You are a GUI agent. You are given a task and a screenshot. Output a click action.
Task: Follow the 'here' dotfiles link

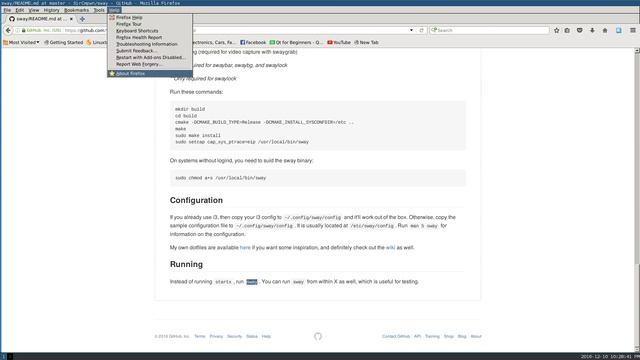click(x=245, y=247)
